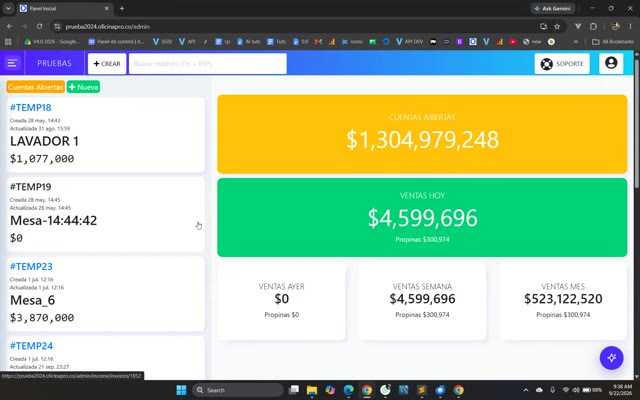Open invoice #TEMP19
The image size is (640, 400).
pos(31,187)
